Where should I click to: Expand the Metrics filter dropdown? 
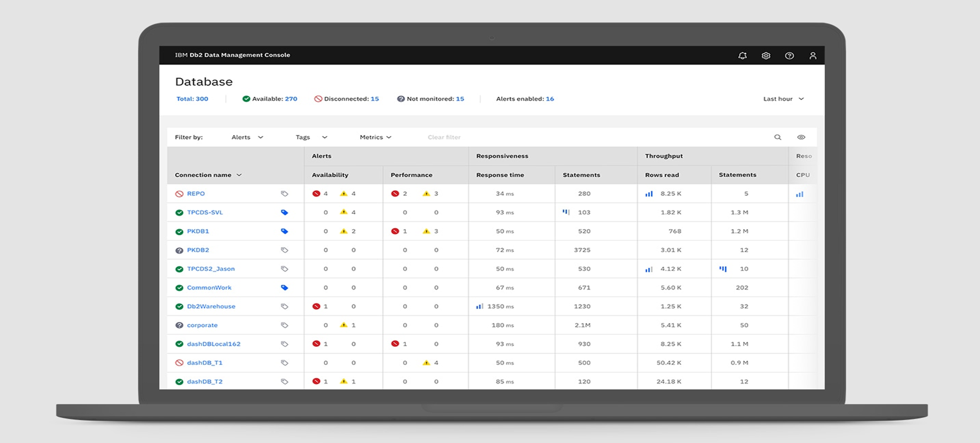click(x=375, y=137)
